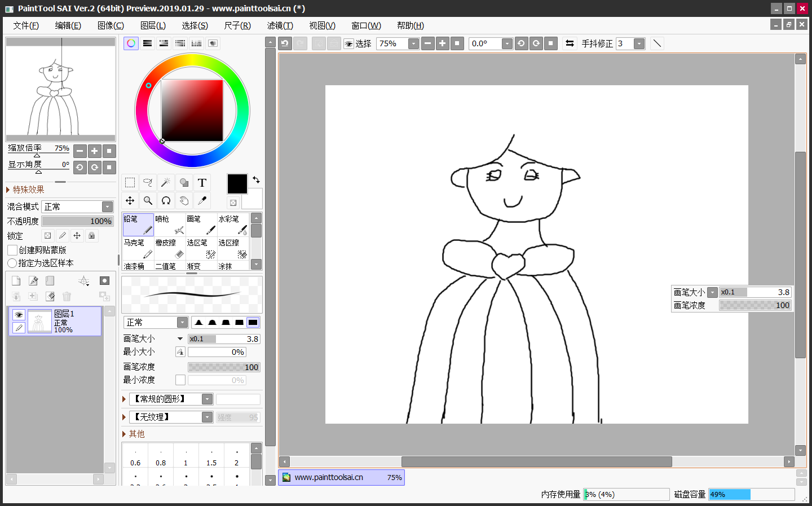
Task: Choose the 选区笔 selection pen
Action: (201, 248)
